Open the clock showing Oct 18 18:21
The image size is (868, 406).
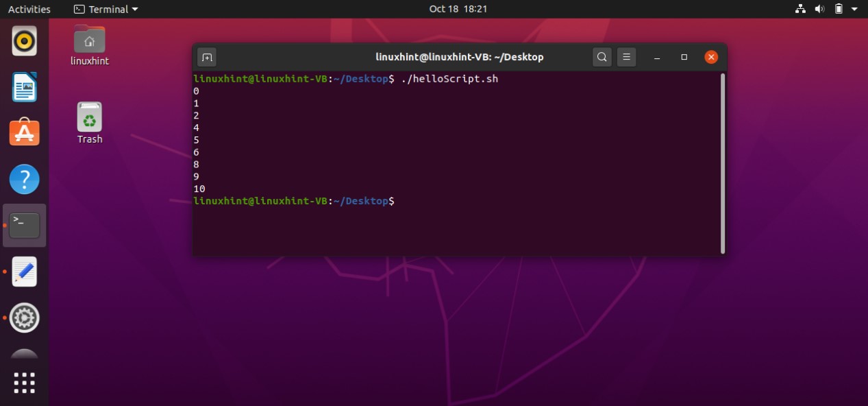(x=458, y=9)
